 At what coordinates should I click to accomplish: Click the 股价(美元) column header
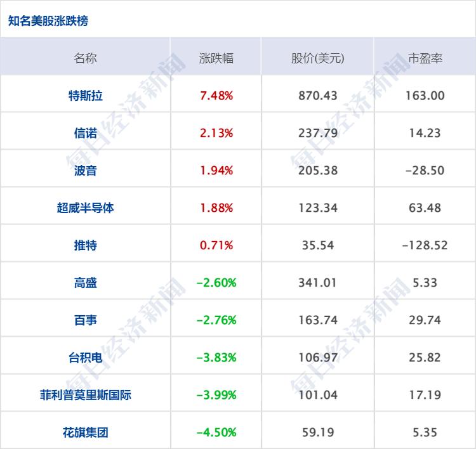(317, 58)
